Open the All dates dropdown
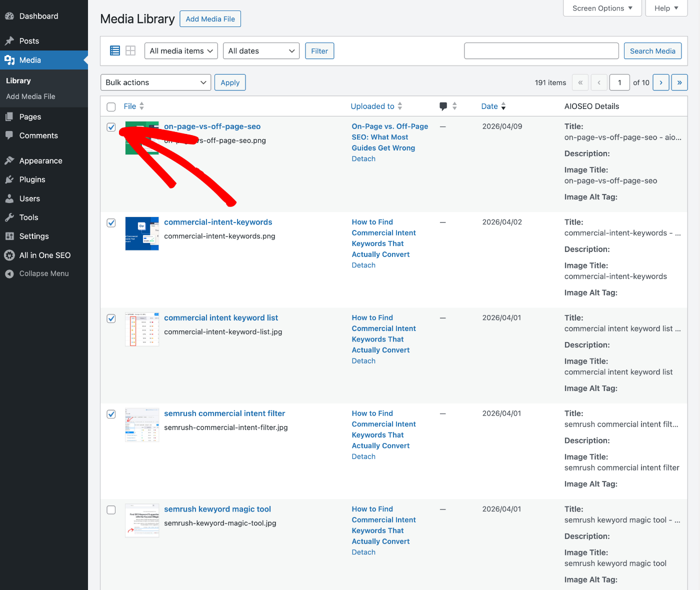 (261, 51)
